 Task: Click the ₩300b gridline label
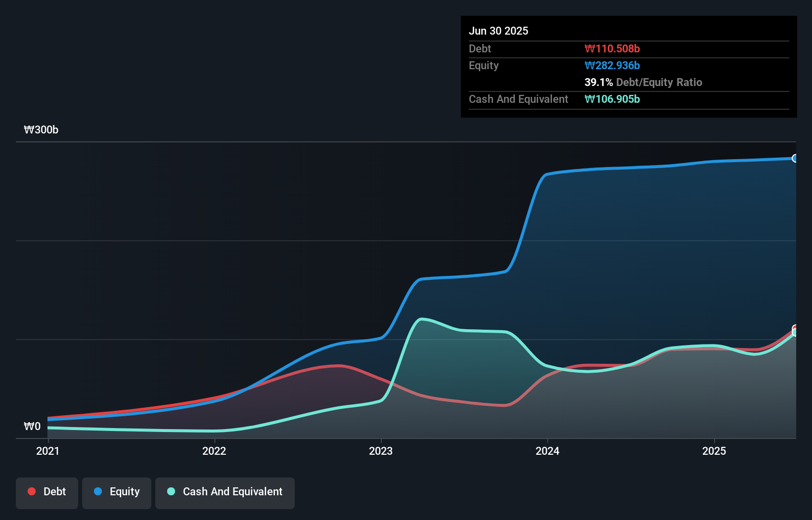41,130
